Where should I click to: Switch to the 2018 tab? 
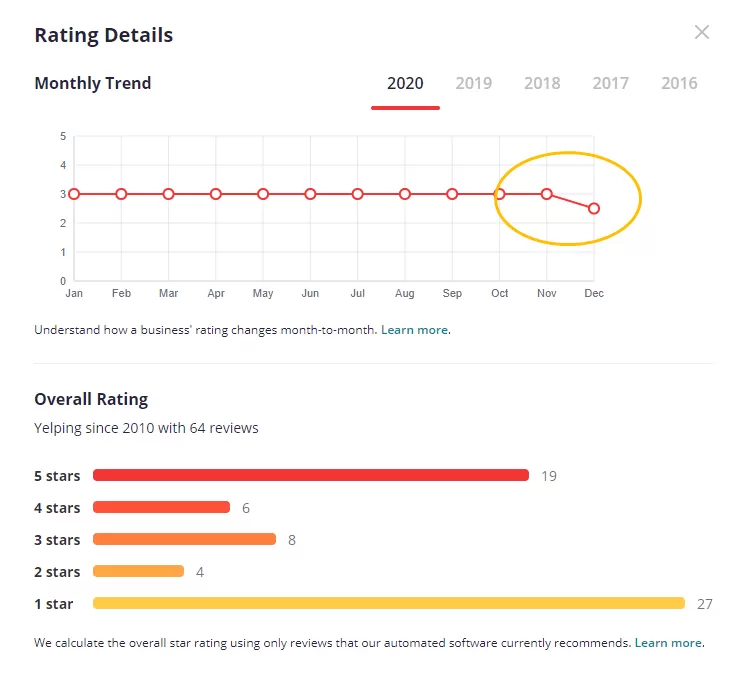[x=542, y=83]
